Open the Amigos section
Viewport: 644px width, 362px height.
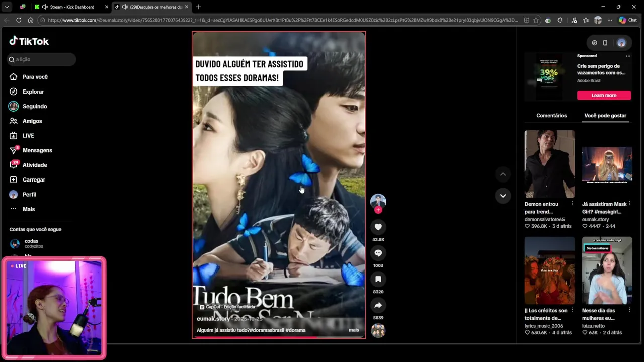26,121
